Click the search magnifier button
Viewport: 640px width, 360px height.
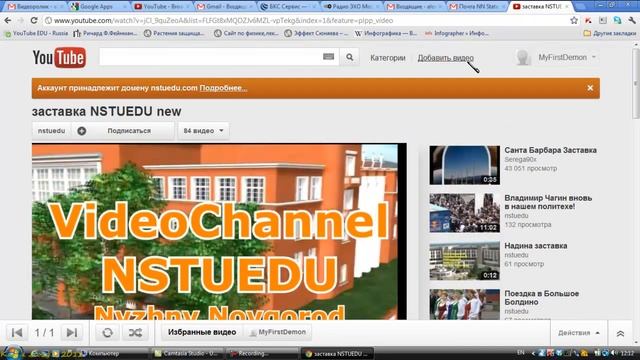pos(350,58)
